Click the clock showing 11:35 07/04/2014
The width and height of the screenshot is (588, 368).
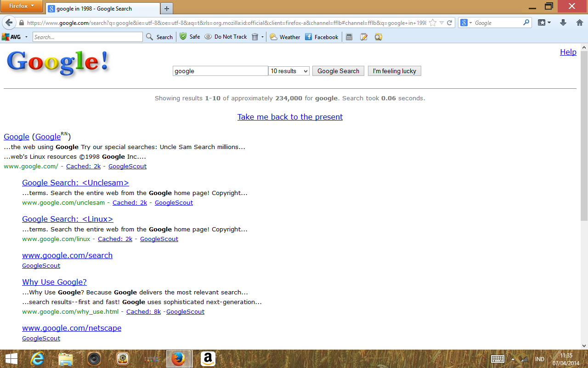click(567, 359)
